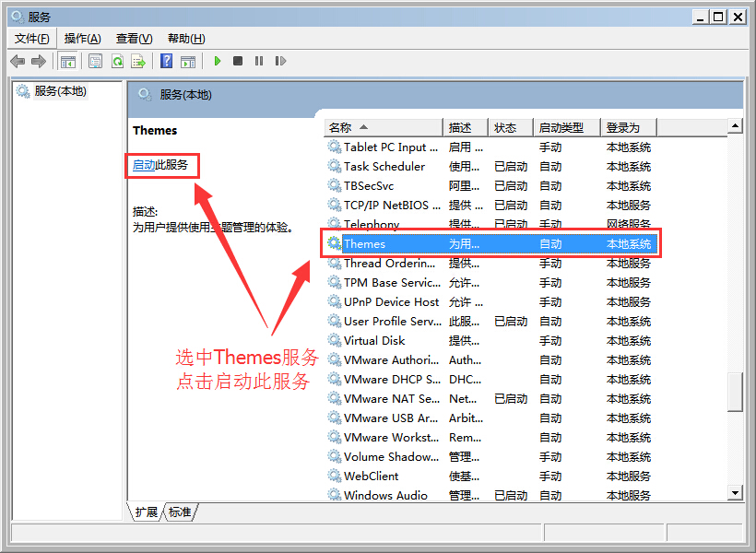Stop the selected service with square icon
This screenshot has height=553, width=756.
[x=237, y=61]
